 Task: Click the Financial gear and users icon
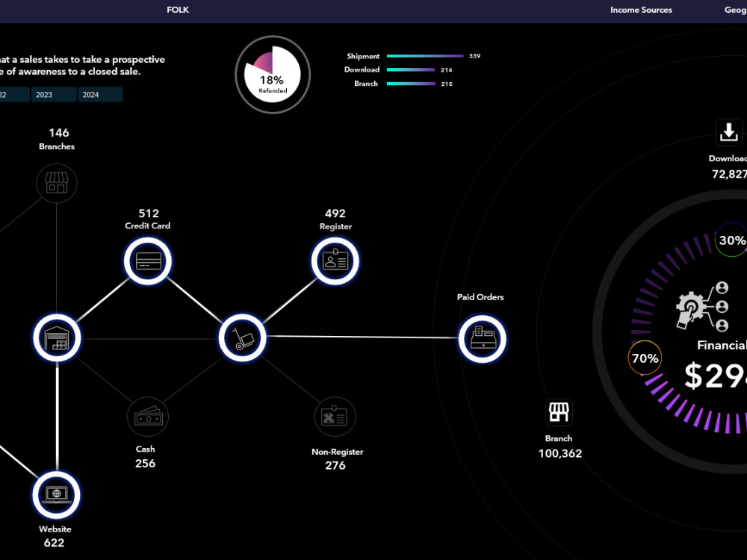703,306
